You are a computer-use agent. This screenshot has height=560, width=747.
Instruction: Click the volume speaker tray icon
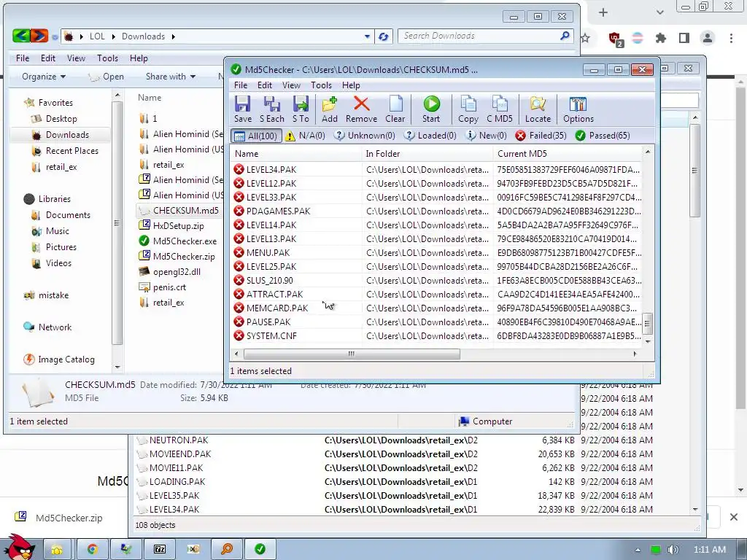point(673,550)
